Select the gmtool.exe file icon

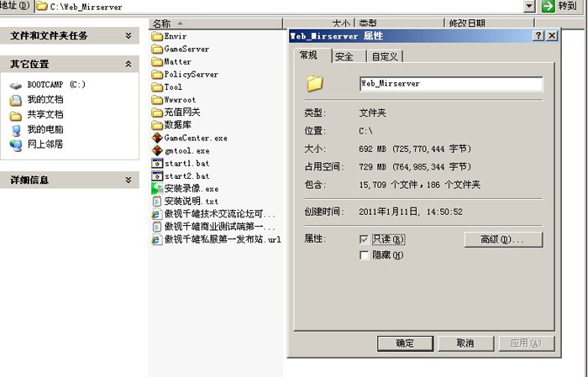(x=157, y=150)
